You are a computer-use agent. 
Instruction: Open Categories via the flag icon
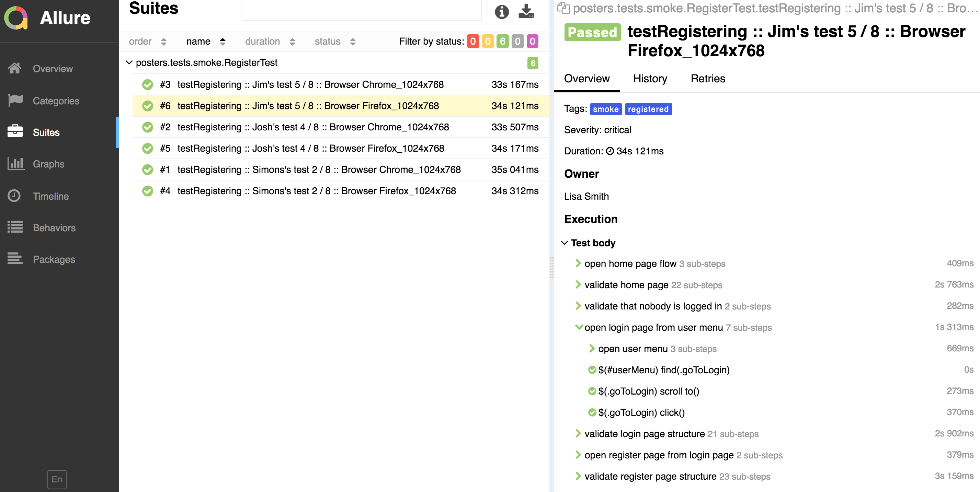coord(15,101)
